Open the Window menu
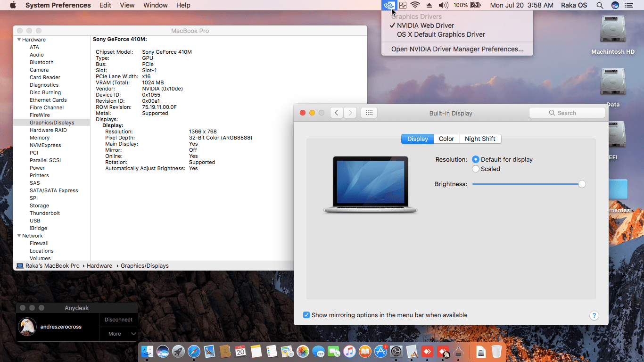The image size is (644, 362). click(x=156, y=5)
